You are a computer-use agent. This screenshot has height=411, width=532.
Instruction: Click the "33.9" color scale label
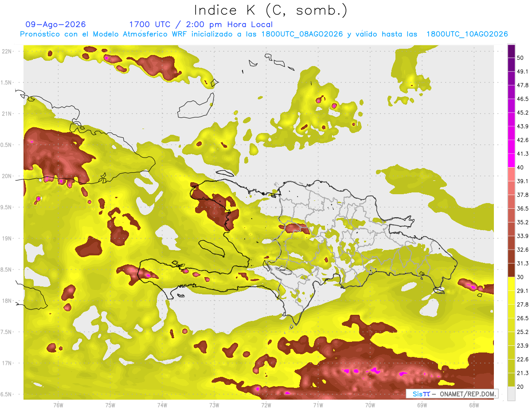point(523,236)
